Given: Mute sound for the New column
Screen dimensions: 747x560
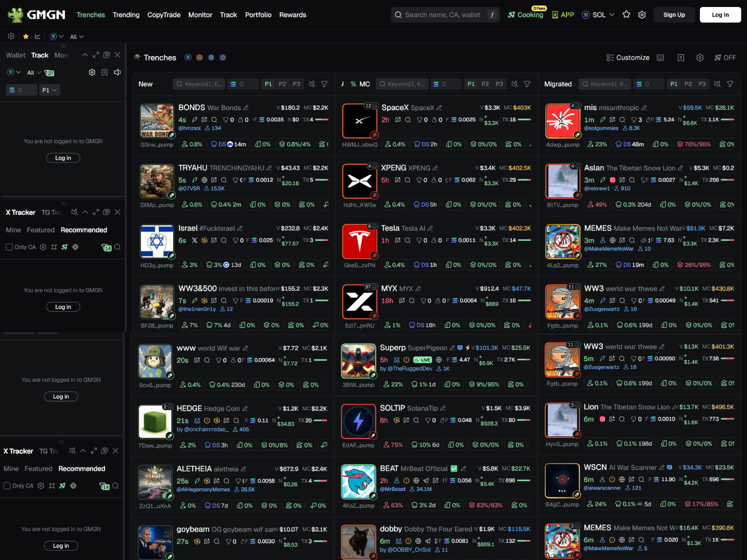Looking at the screenshot, I should point(311,84).
